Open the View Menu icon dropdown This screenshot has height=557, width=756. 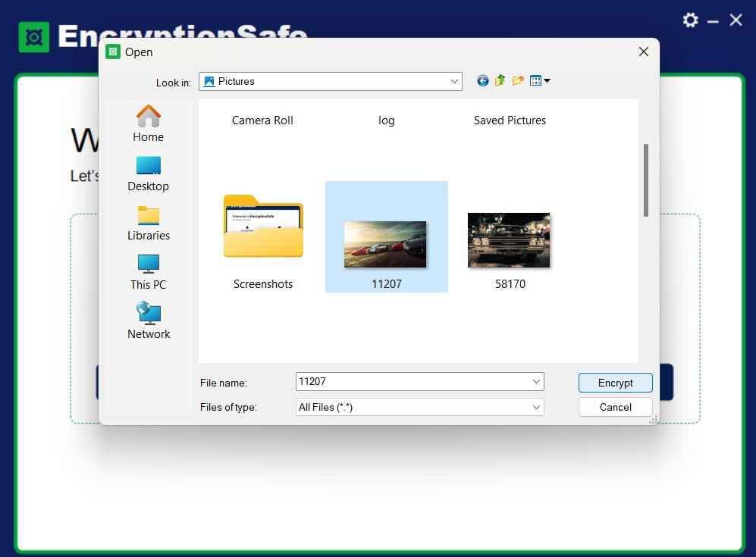click(540, 81)
